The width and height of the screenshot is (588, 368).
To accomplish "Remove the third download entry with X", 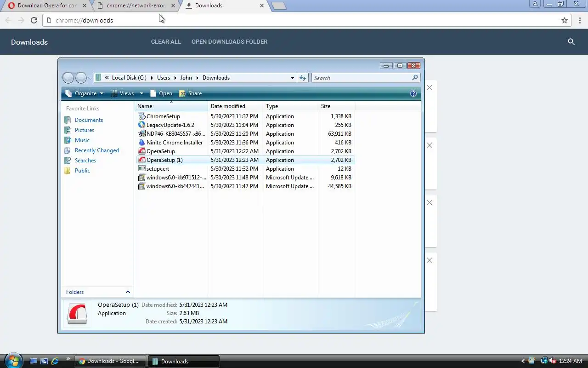I will [430, 203].
